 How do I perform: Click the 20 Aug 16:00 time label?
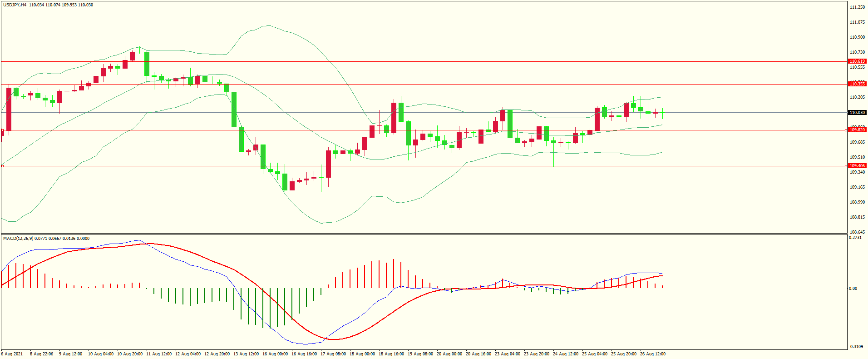[478, 354]
